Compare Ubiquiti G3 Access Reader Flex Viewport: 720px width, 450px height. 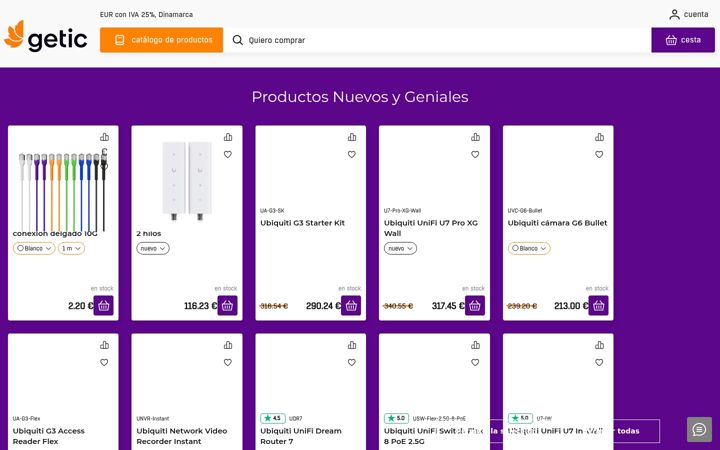click(105, 345)
